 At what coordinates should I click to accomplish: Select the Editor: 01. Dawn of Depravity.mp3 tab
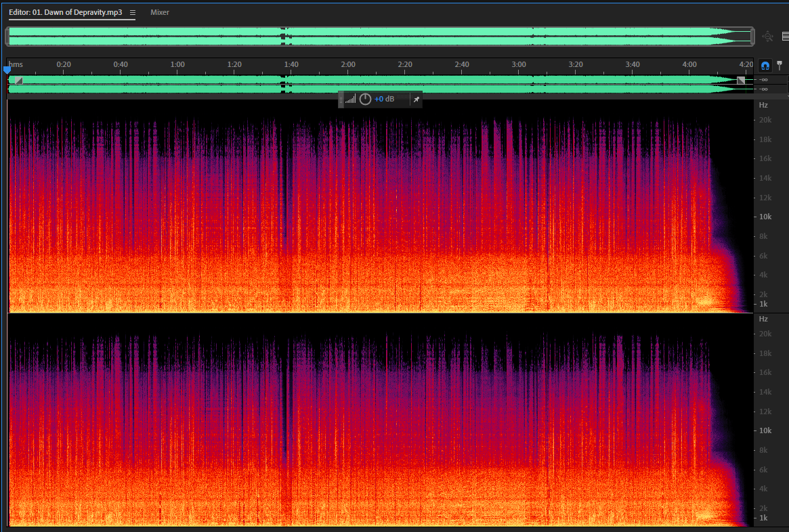(66, 12)
